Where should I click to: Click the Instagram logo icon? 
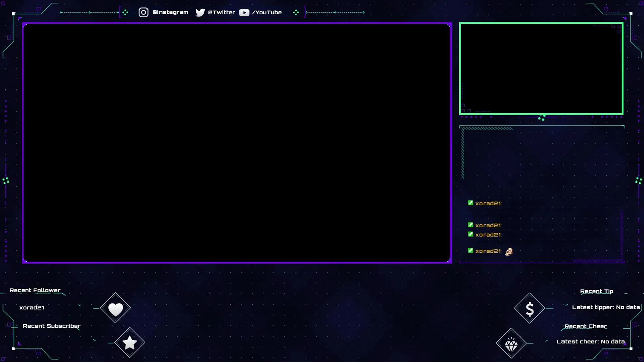click(144, 12)
